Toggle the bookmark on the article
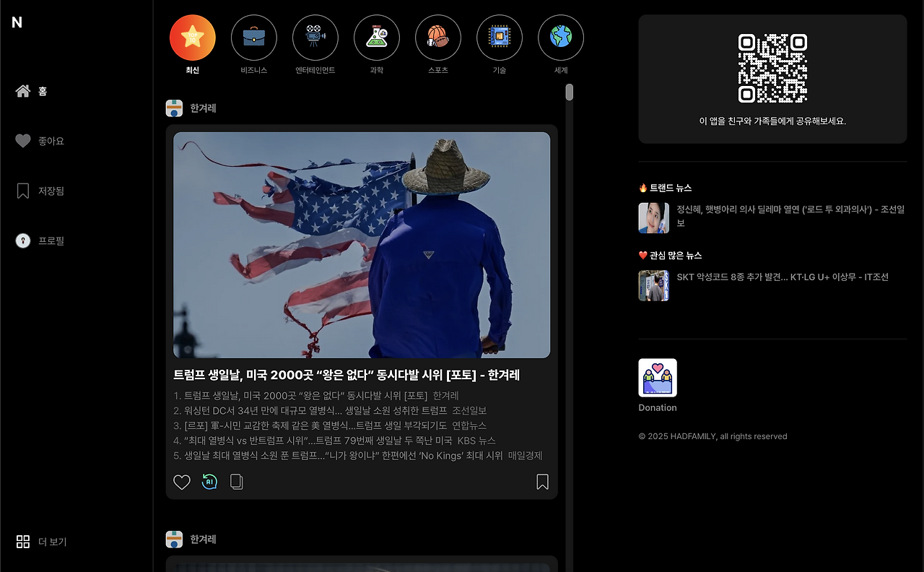The height and width of the screenshot is (572, 924). coord(542,481)
